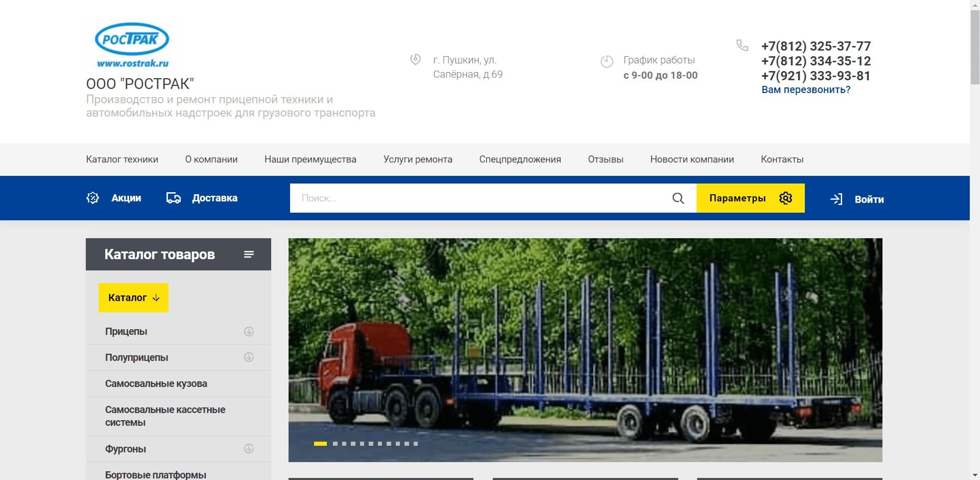The width and height of the screenshot is (980, 480).
Task: Call phone number +7(921) 333-93-81
Action: click(816, 76)
